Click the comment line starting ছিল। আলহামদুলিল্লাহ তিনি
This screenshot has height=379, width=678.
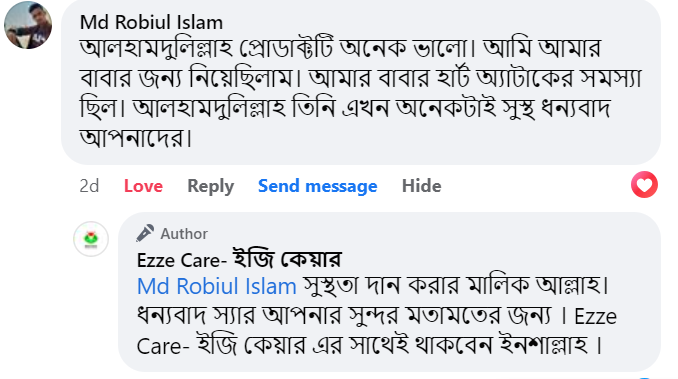[x=345, y=108]
